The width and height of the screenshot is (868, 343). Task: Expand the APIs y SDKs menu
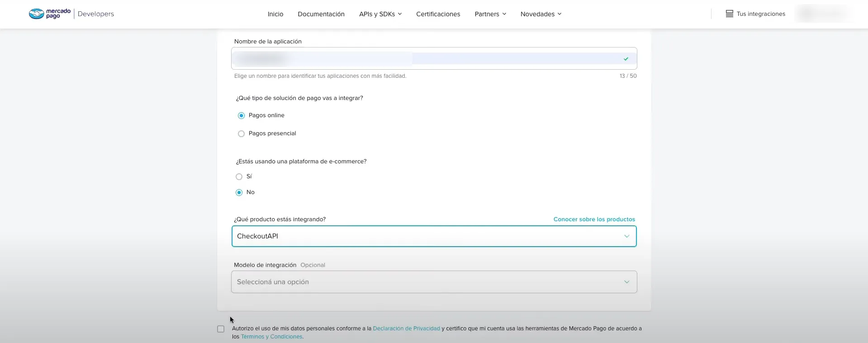click(380, 14)
